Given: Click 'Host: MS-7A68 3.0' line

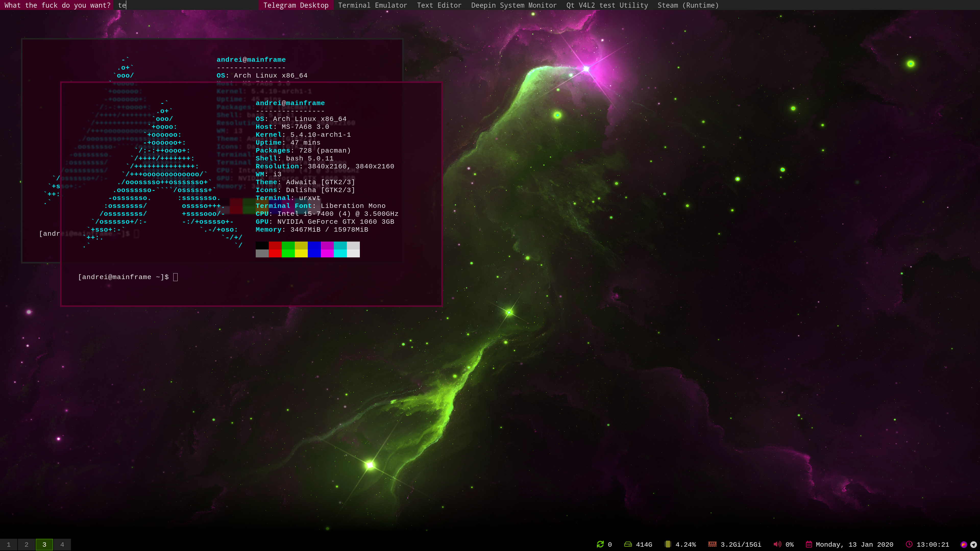Looking at the screenshot, I should tap(292, 127).
